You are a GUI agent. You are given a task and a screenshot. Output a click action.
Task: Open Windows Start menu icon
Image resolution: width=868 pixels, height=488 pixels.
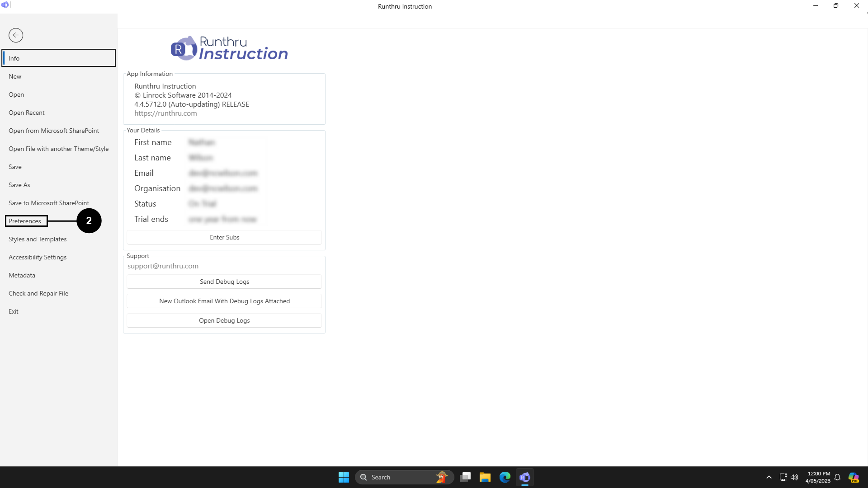(x=344, y=477)
